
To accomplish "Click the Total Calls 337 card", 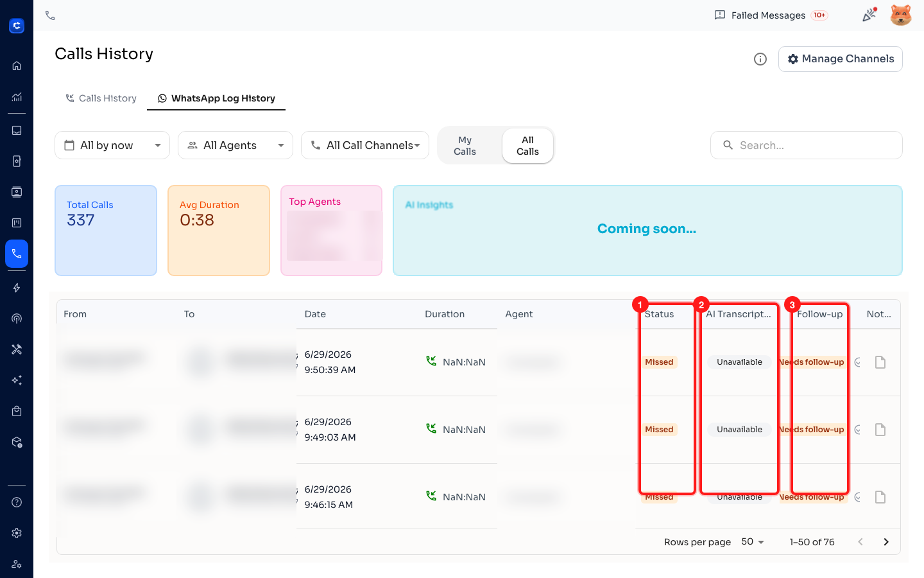I will pos(106,231).
